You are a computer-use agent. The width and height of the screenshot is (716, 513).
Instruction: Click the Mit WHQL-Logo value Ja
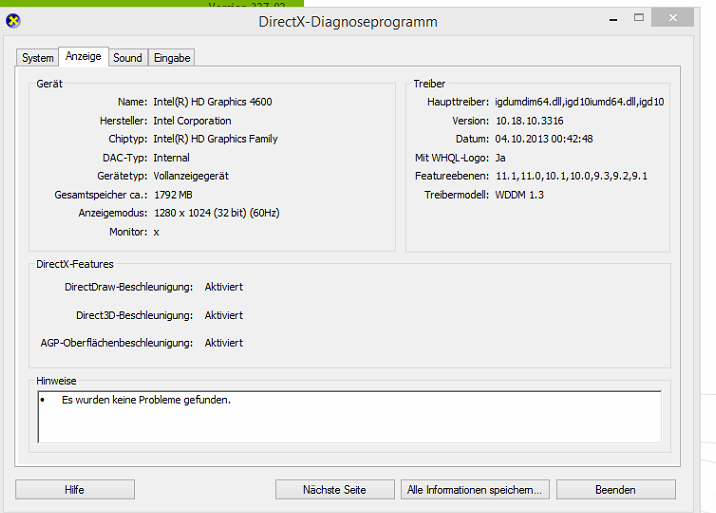point(500,158)
